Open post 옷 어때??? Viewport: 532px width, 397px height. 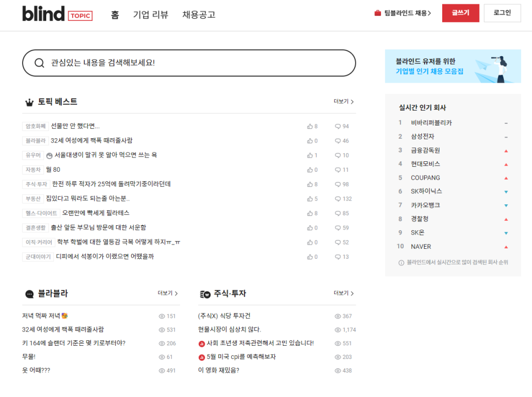(x=36, y=370)
